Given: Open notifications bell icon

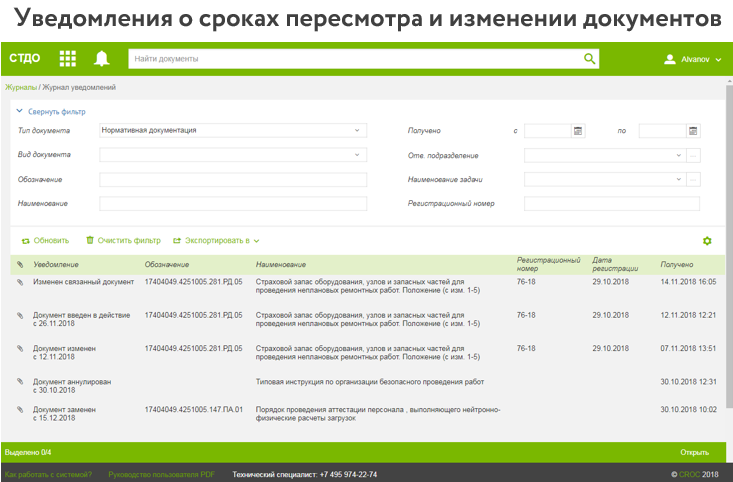Looking at the screenshot, I should pos(101,58).
